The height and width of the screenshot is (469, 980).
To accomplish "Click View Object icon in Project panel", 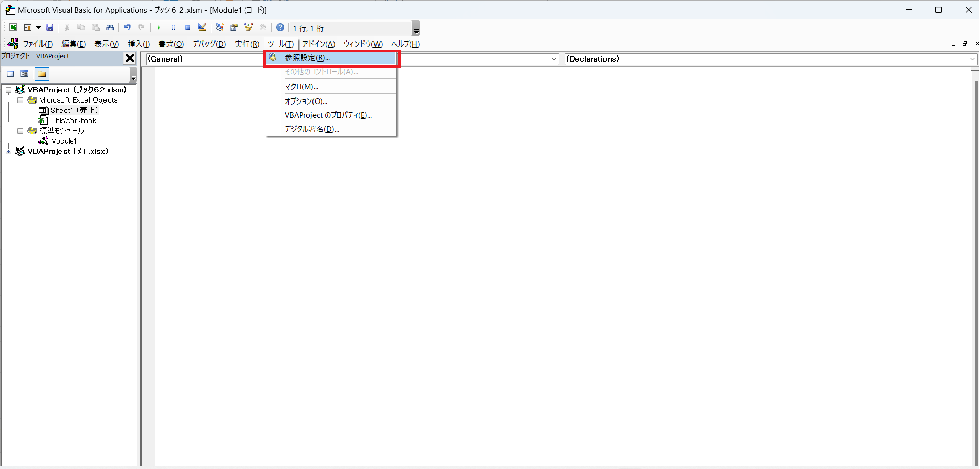I will point(24,74).
